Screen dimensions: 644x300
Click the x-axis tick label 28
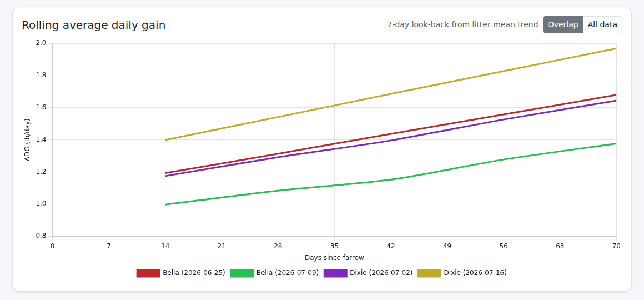(x=278, y=246)
